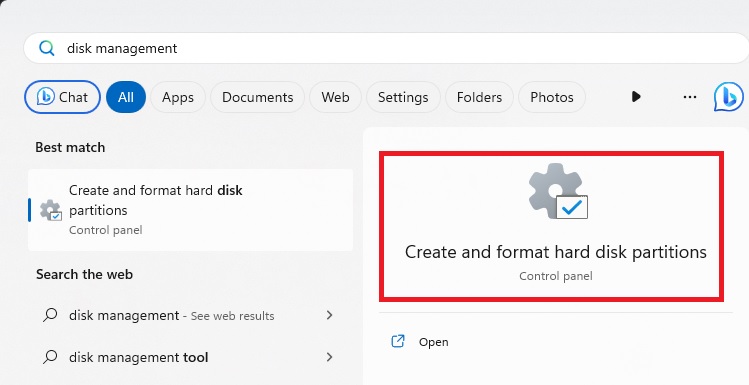Screen dimensions: 749x385
Task: Click the 'Search the web' heading
Action: (x=85, y=274)
